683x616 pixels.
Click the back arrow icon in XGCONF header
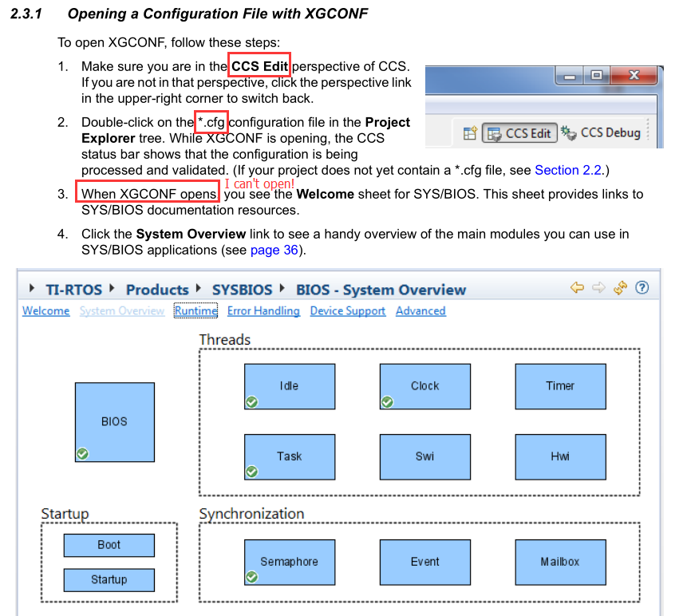[x=577, y=287]
